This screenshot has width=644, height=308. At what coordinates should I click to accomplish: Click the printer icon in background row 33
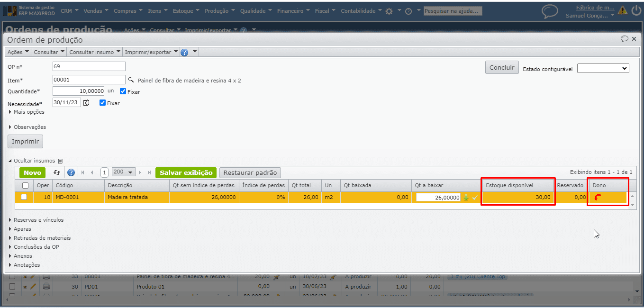click(46, 276)
